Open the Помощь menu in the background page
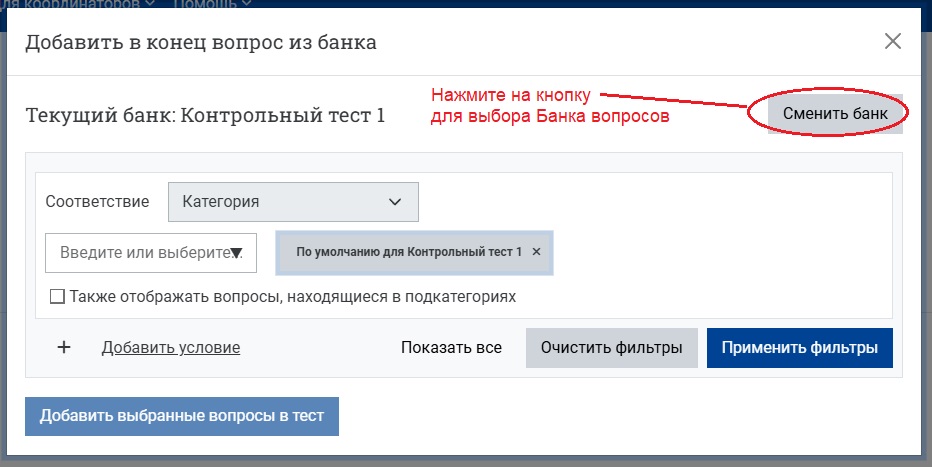Screen dimensions: 932x467 [x=212, y=4]
